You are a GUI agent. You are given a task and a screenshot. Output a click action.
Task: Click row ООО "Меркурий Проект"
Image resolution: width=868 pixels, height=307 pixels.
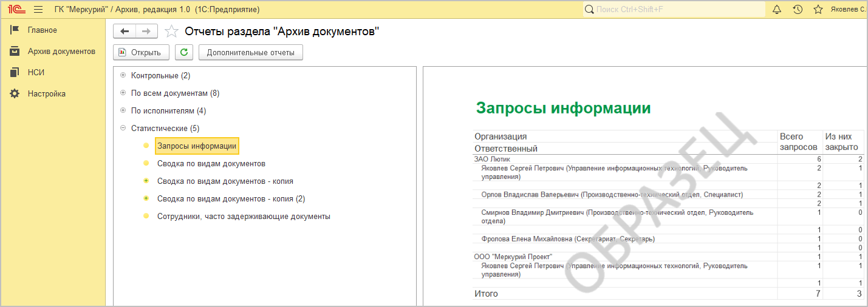click(669, 257)
